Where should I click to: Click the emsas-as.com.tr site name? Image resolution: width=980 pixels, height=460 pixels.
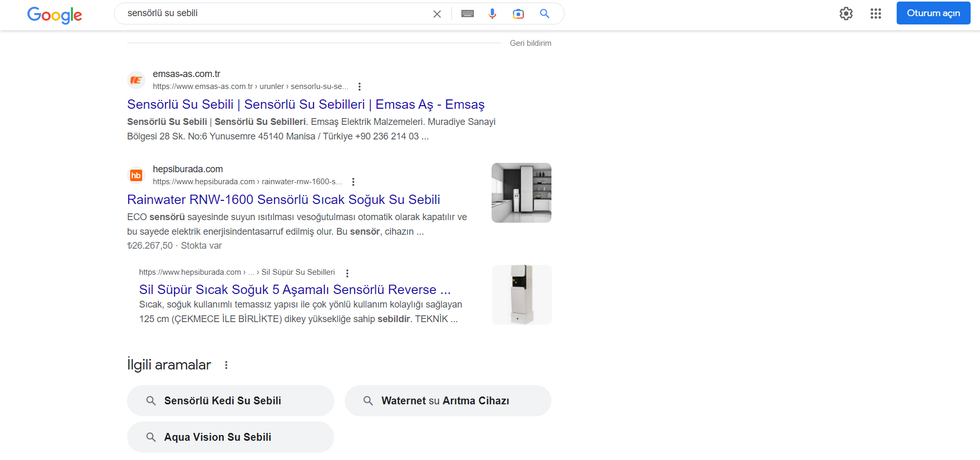[186, 74]
